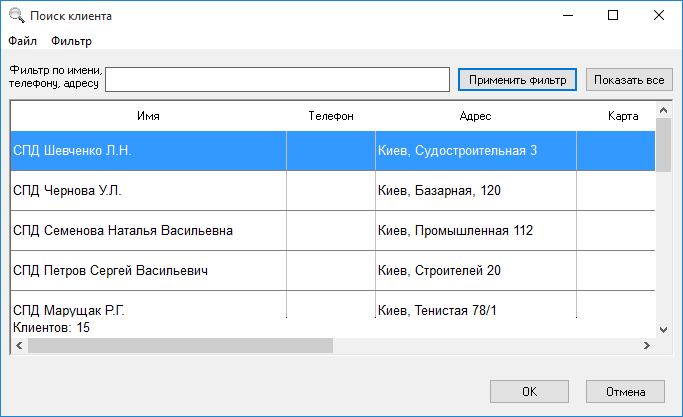Click the Адрес column header
This screenshot has height=417, width=683.
tap(475, 116)
